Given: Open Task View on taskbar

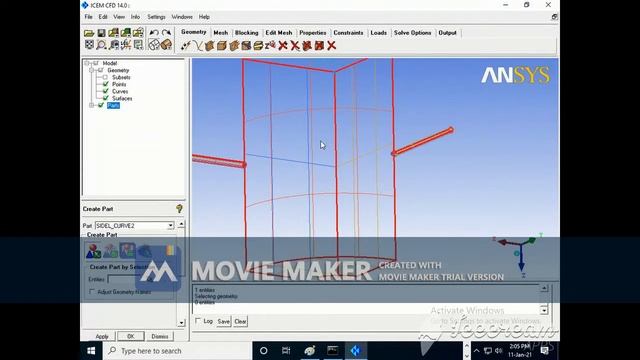Looking at the screenshot, I should tap(286, 351).
